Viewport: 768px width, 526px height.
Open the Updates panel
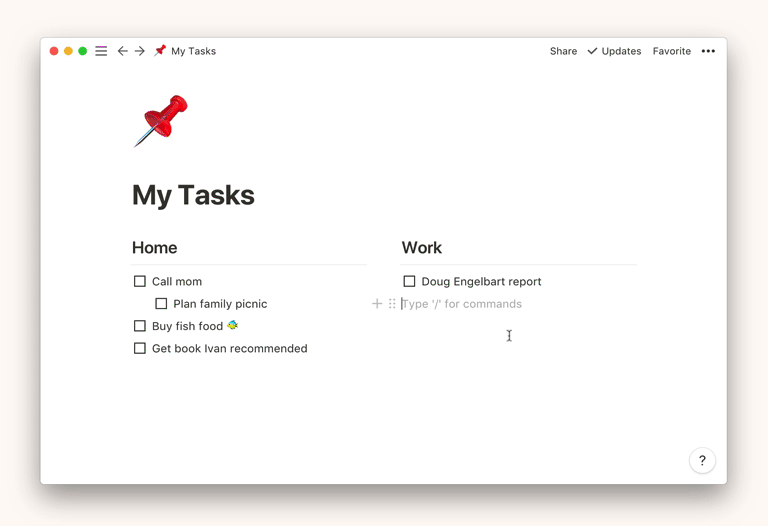click(614, 51)
